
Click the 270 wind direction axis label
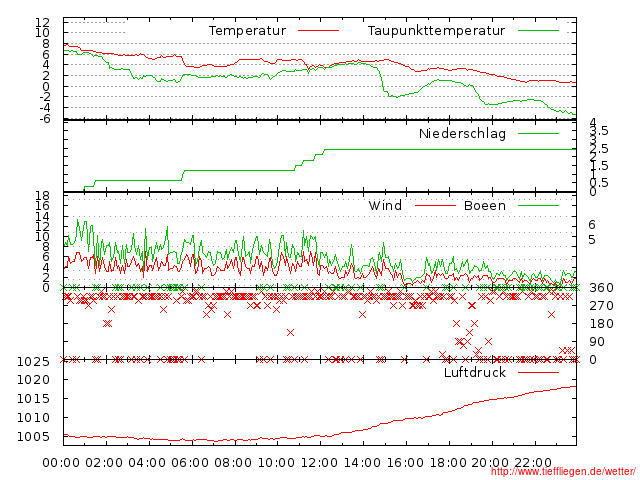point(601,306)
